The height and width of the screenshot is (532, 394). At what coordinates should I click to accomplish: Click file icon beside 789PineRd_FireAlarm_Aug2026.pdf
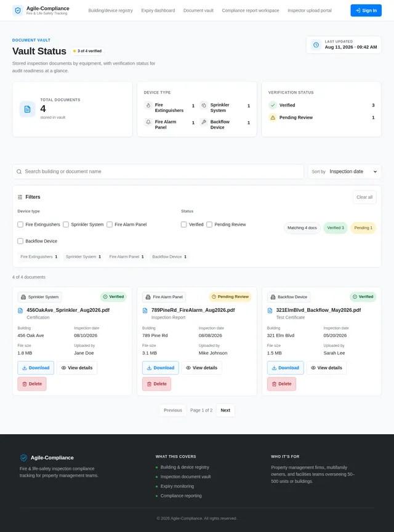click(145, 311)
